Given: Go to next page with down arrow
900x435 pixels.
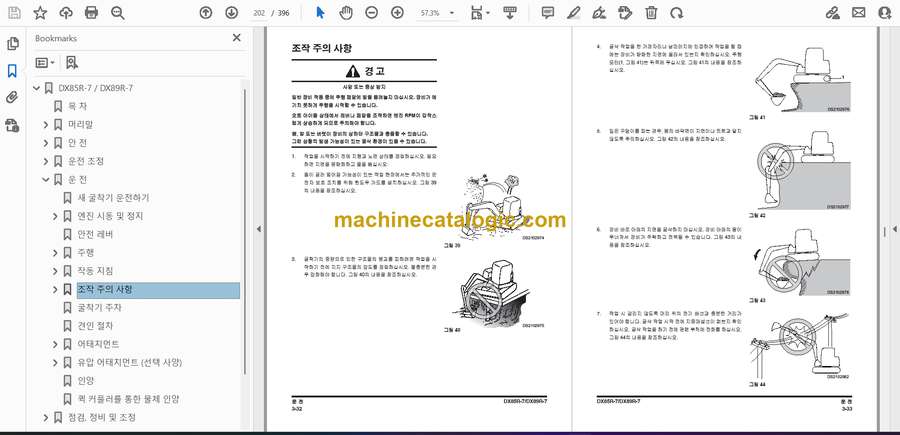Looking at the screenshot, I should click(x=231, y=13).
